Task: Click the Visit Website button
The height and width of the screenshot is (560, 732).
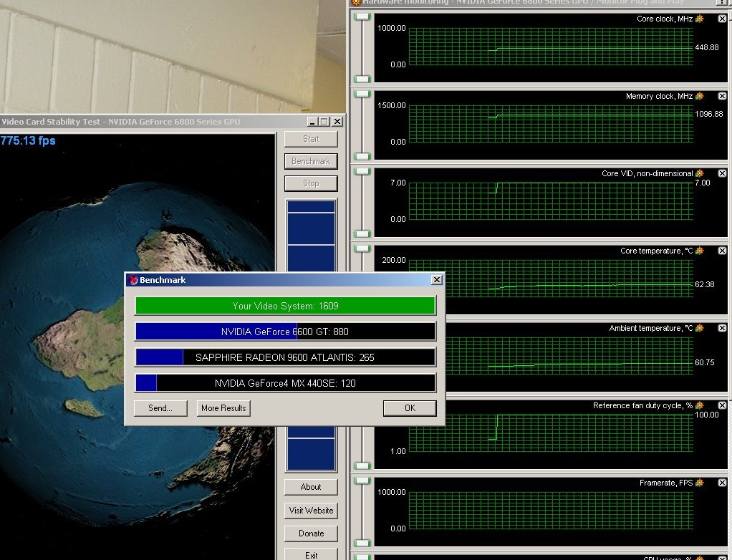Action: pos(311,511)
